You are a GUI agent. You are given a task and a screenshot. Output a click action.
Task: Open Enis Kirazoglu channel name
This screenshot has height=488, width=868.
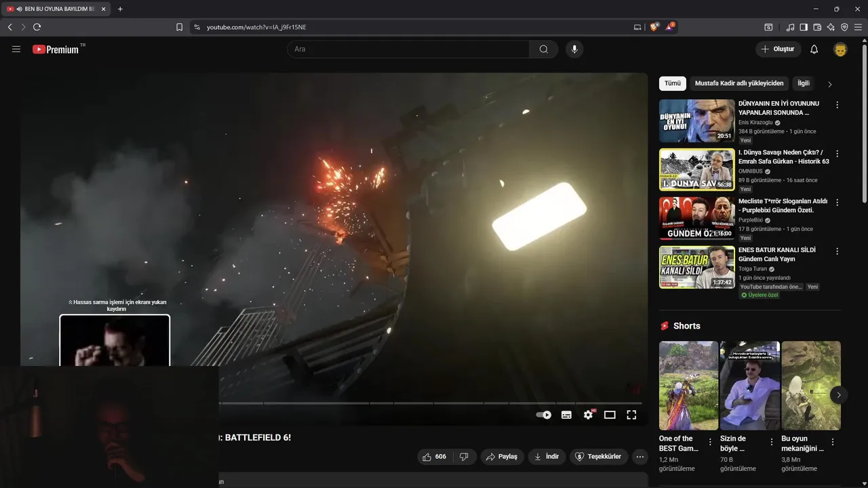pyautogui.click(x=756, y=123)
